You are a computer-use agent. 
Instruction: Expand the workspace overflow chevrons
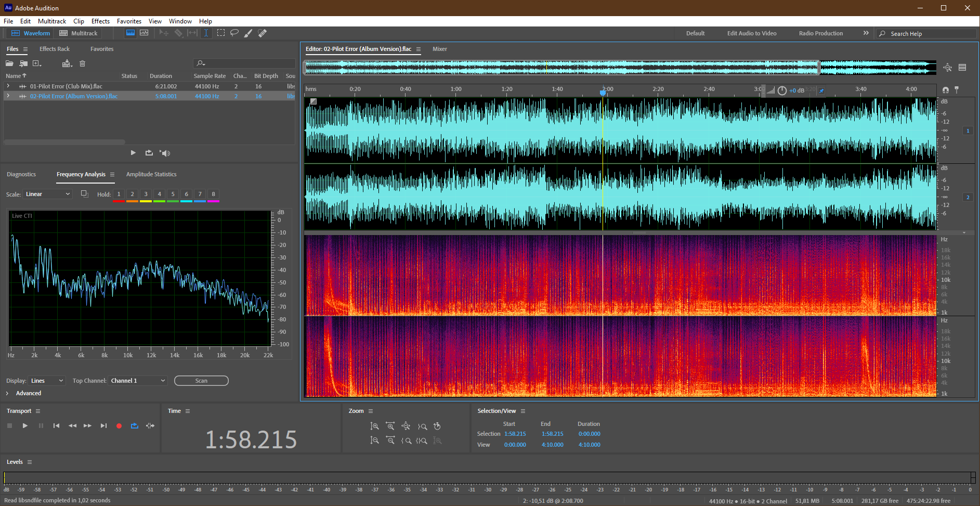point(866,33)
